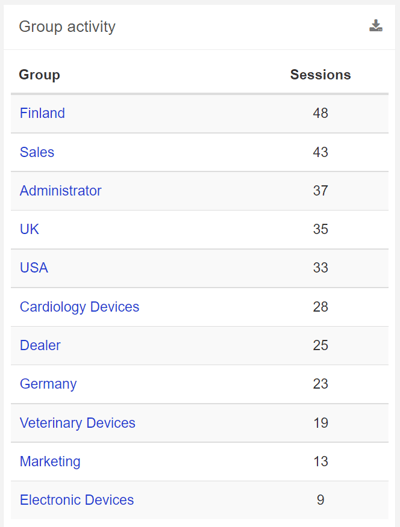Open the Electronic Devices group
Screen dimensions: 400x527
(x=77, y=500)
